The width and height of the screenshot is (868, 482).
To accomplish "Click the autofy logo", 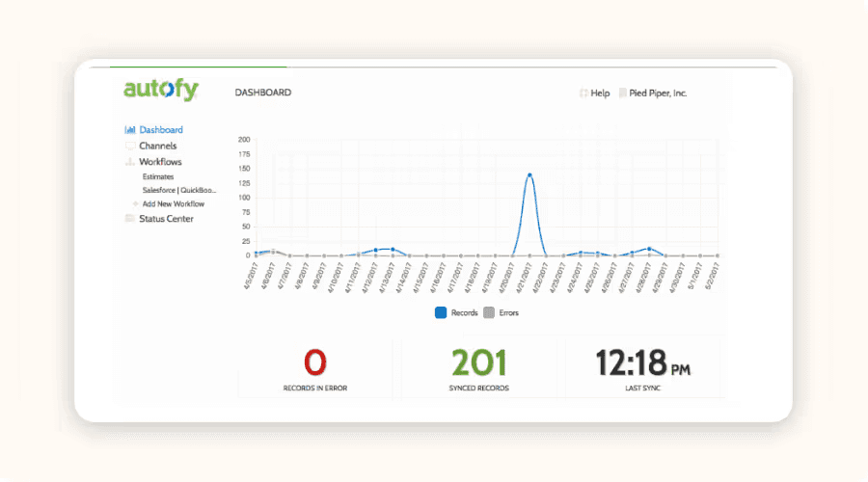I will coord(161,90).
